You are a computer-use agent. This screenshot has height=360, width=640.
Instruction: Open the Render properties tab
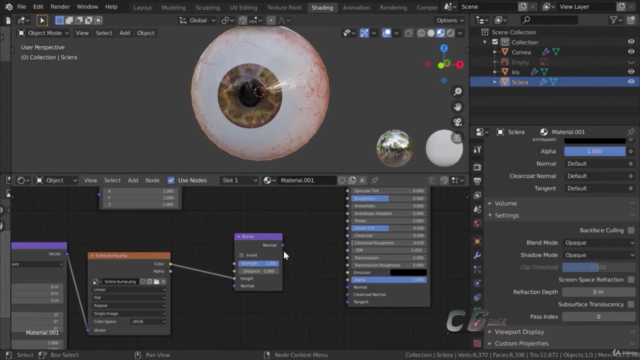point(477,167)
